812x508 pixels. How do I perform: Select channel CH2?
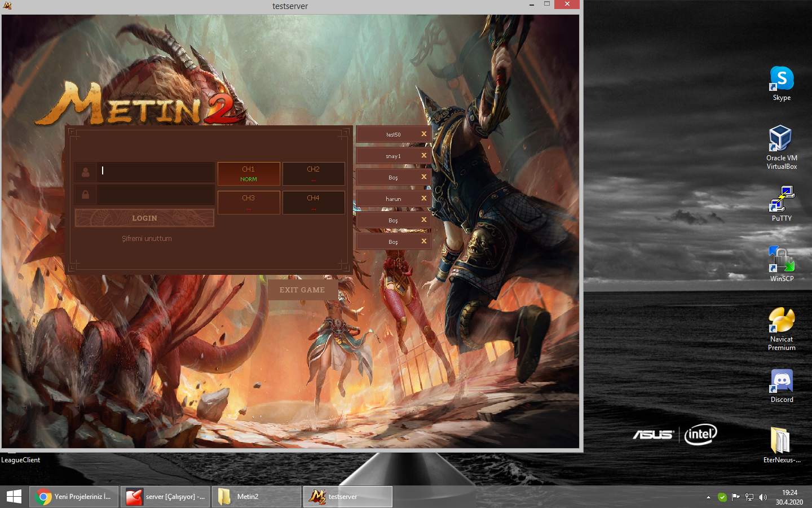pyautogui.click(x=314, y=174)
